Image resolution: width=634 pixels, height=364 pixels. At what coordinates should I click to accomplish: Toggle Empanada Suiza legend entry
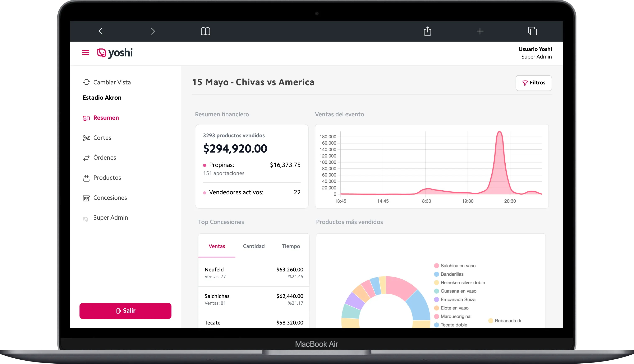point(458,299)
